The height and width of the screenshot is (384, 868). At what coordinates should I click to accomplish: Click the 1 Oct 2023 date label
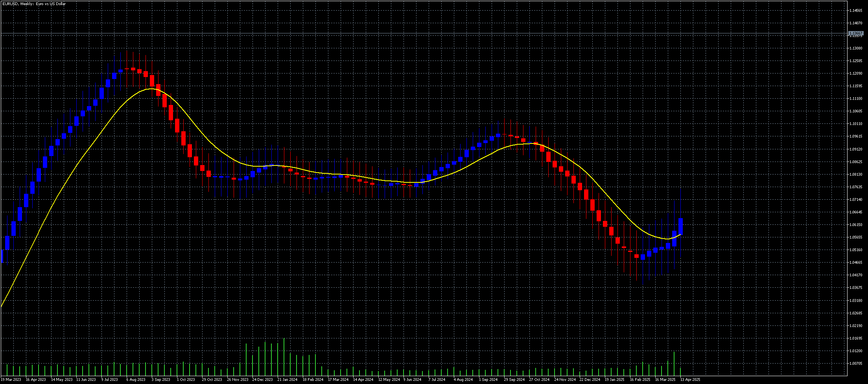(x=186, y=380)
